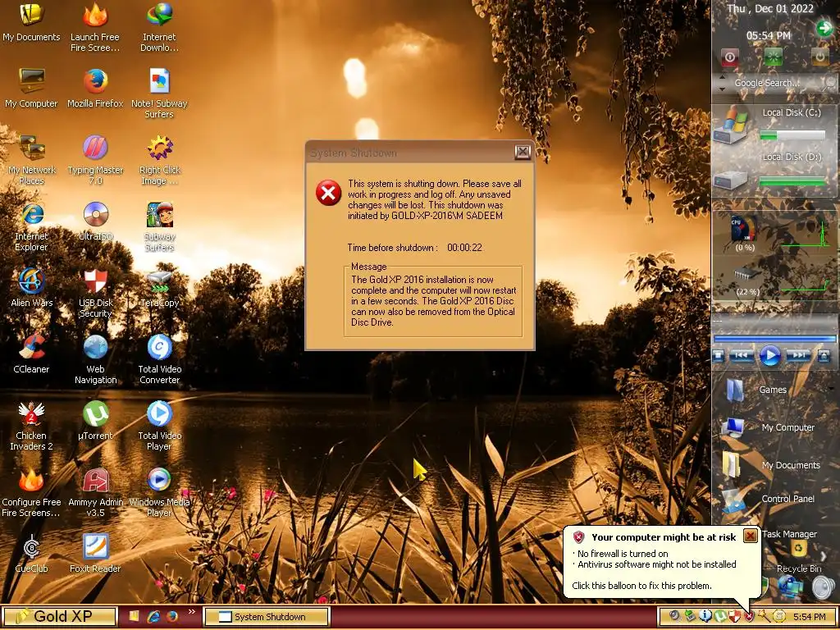Open Ammyy Admin v3.5 icon

click(x=95, y=493)
